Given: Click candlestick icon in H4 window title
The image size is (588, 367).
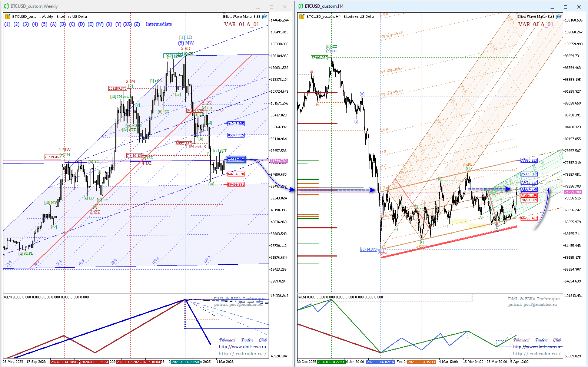Looking at the screenshot, I should tap(300, 6).
